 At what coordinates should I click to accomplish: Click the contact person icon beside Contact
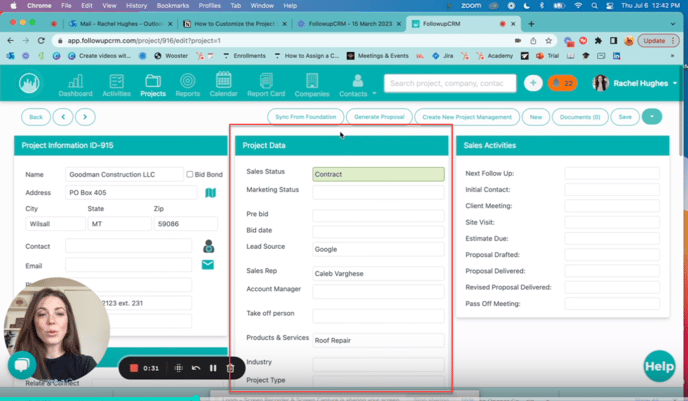(209, 246)
